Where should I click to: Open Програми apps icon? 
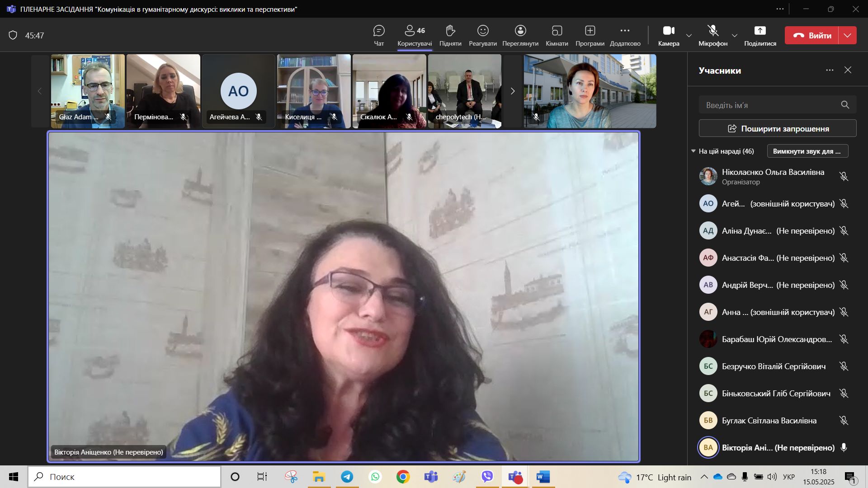590,35
